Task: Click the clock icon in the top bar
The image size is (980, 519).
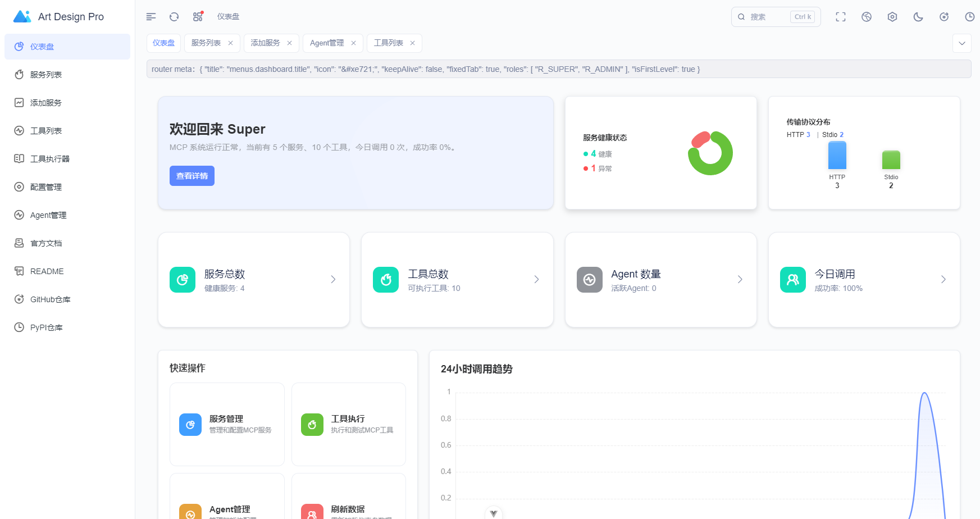Action: (970, 17)
